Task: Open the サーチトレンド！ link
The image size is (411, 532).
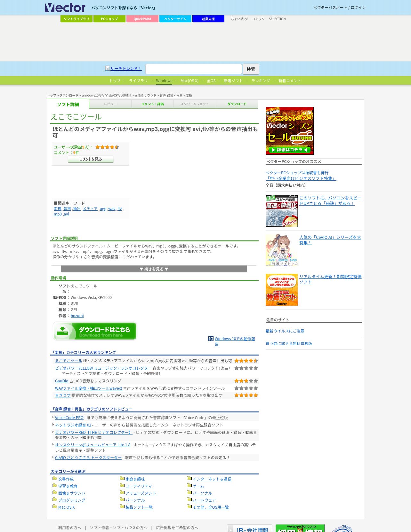Action: pyautogui.click(x=126, y=68)
